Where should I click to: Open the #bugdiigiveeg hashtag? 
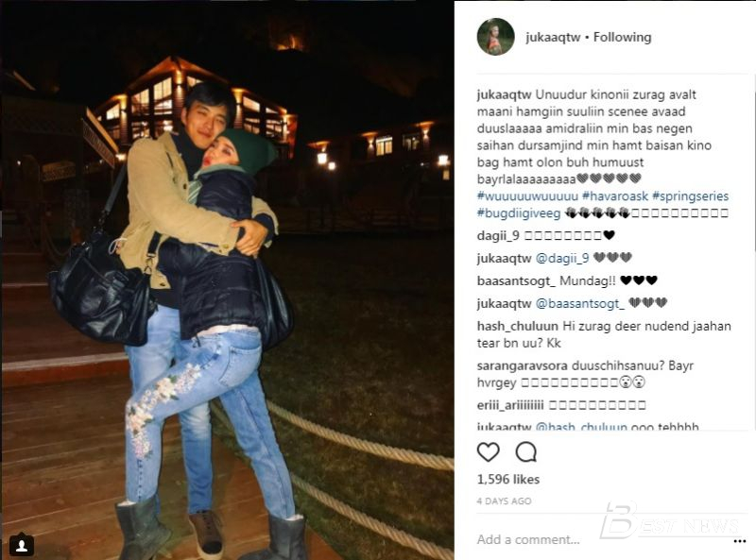coord(519,213)
